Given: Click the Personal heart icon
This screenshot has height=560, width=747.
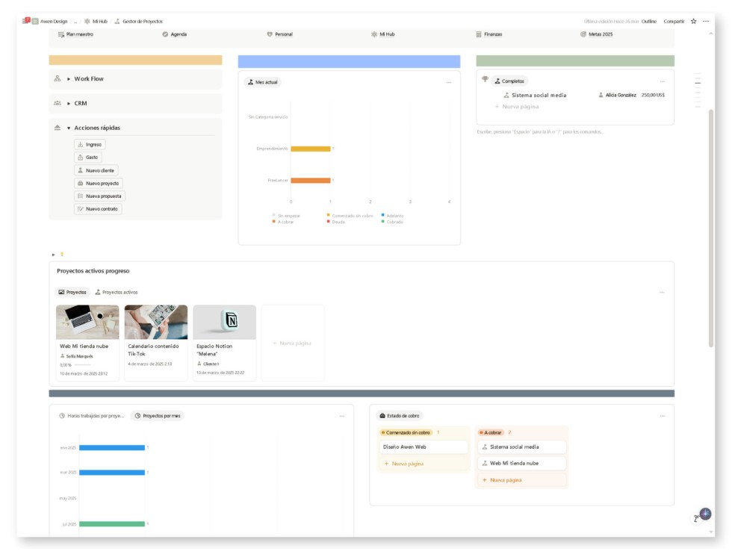Looking at the screenshot, I should point(270,34).
